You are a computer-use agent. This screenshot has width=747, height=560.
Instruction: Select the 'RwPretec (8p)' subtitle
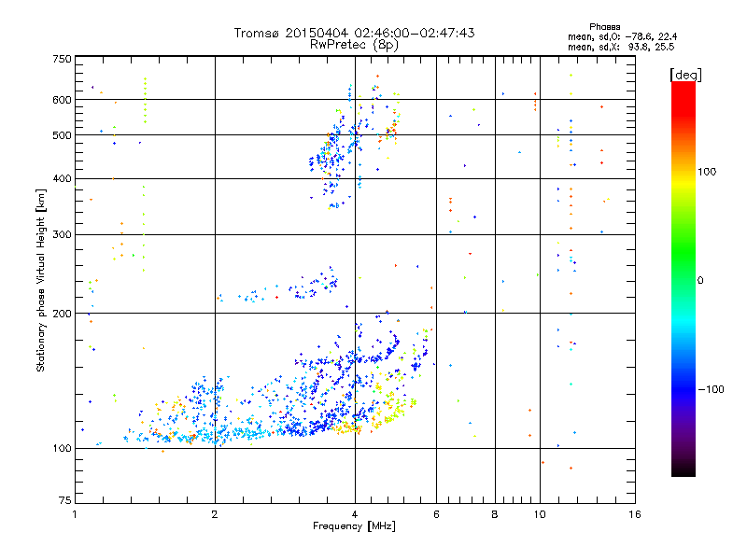[354, 45]
